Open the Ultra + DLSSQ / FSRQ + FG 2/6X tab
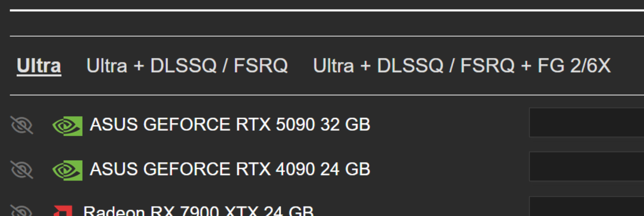 pyautogui.click(x=462, y=66)
